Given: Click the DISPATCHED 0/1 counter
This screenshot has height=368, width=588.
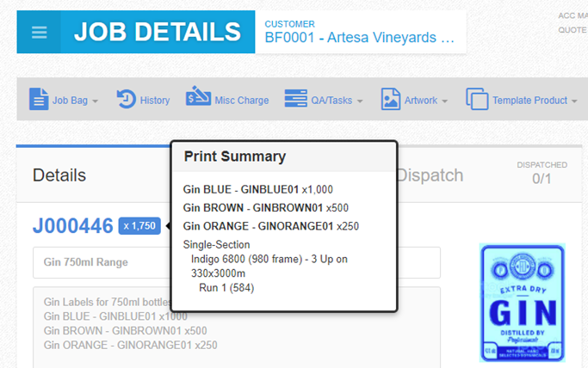Looking at the screenshot, I should coord(542,174).
